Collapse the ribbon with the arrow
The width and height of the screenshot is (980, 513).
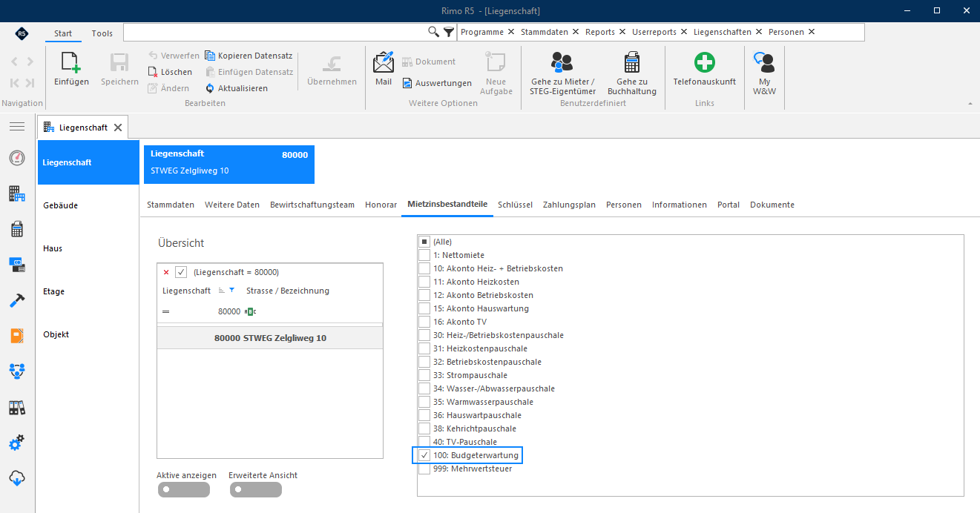click(x=970, y=104)
